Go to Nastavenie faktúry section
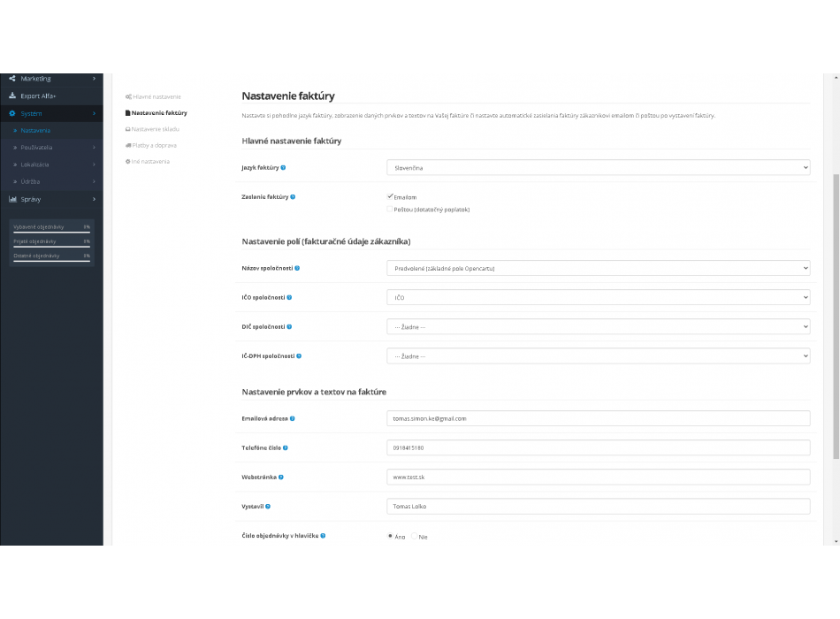The image size is (840, 619). pyautogui.click(x=157, y=113)
